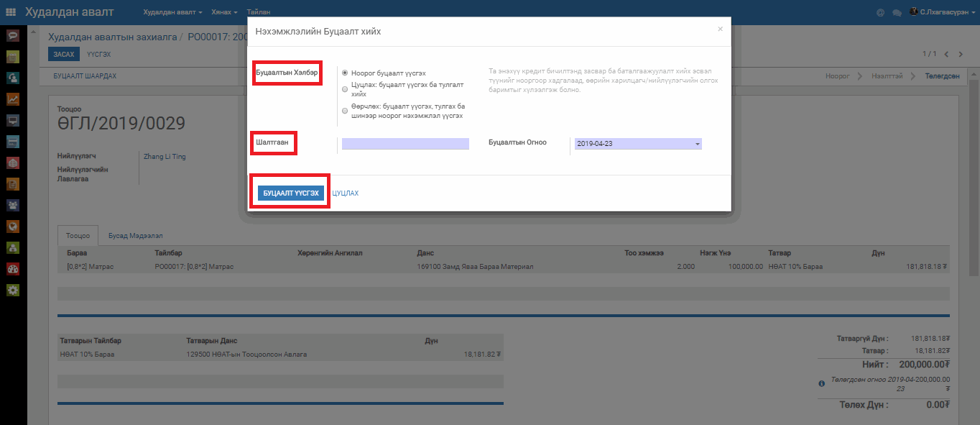Screen dimensions: 980x425
Task: Open the red dashboard gauge sidebar icon
Action: click(x=12, y=269)
